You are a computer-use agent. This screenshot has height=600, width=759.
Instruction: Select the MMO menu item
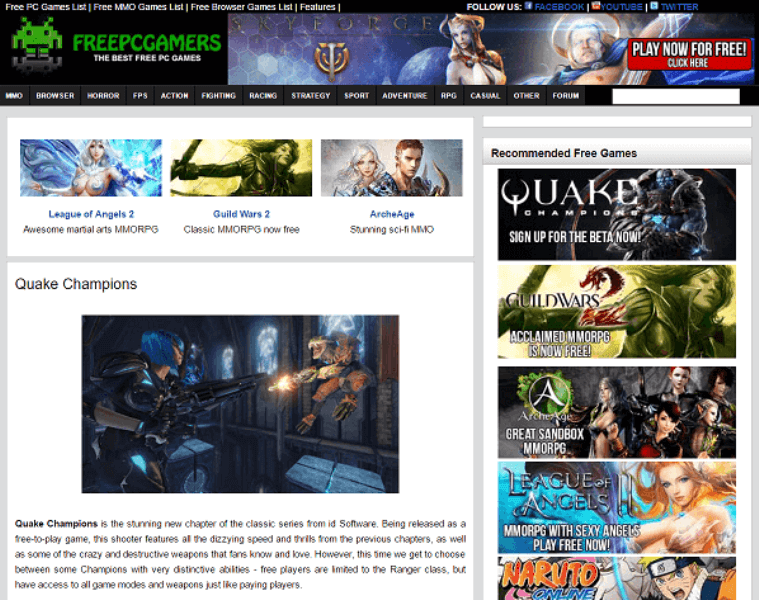[x=14, y=95]
